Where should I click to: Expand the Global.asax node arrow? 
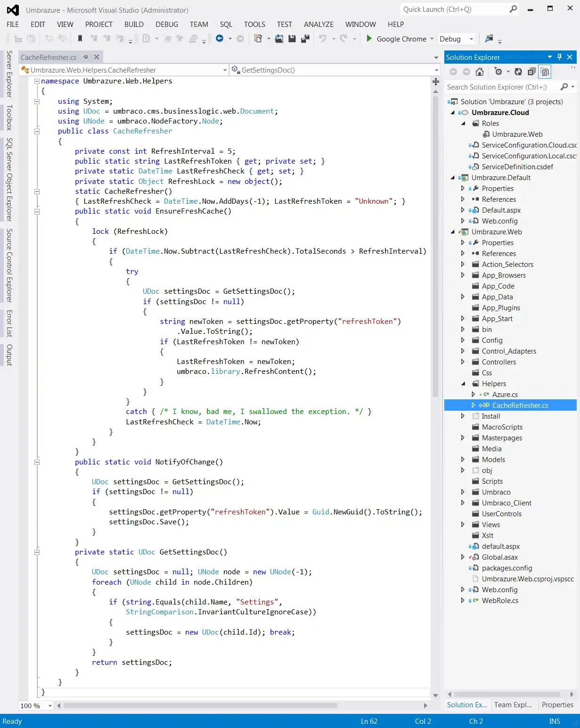point(463,557)
